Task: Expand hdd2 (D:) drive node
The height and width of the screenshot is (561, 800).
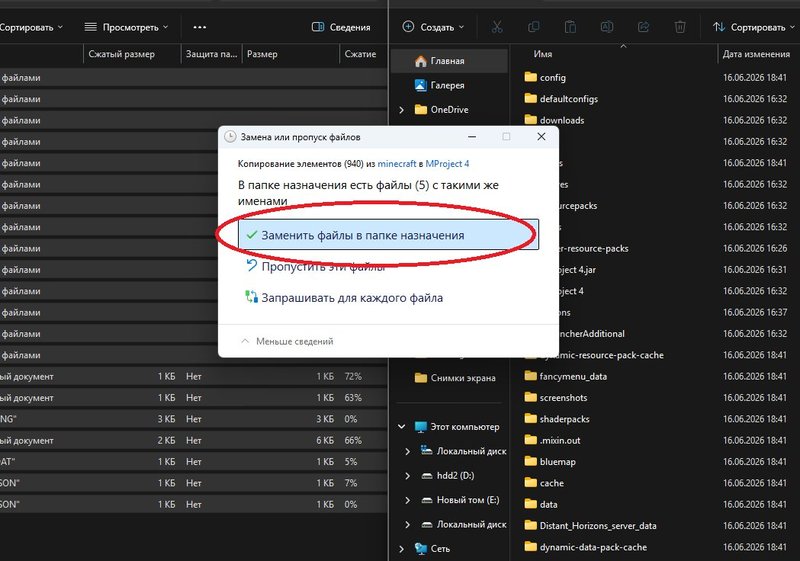Action: (x=408, y=476)
